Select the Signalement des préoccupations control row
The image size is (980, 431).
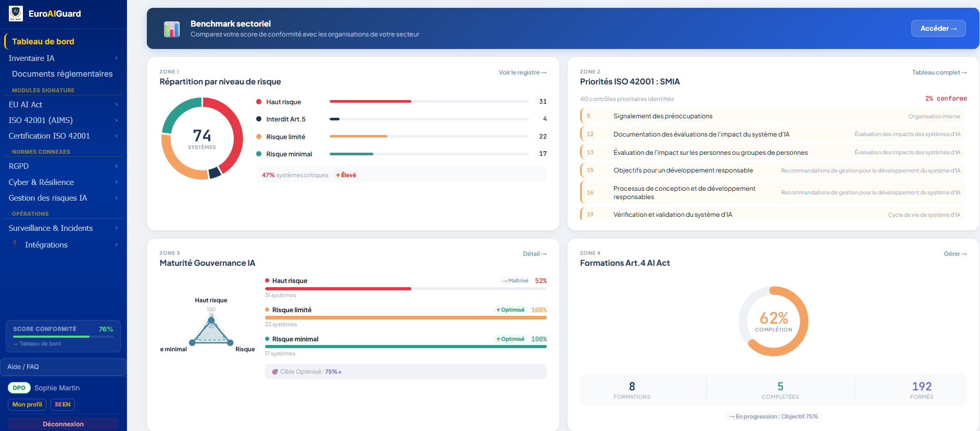pyautogui.click(x=773, y=116)
